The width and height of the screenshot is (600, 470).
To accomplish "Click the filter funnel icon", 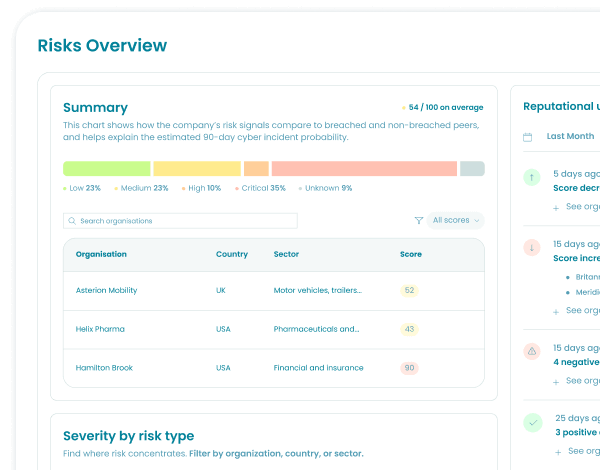I will [419, 220].
